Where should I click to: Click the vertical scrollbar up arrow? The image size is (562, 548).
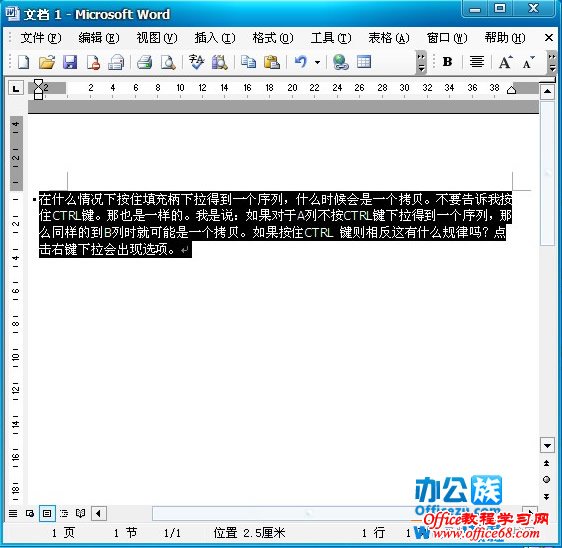(x=547, y=92)
